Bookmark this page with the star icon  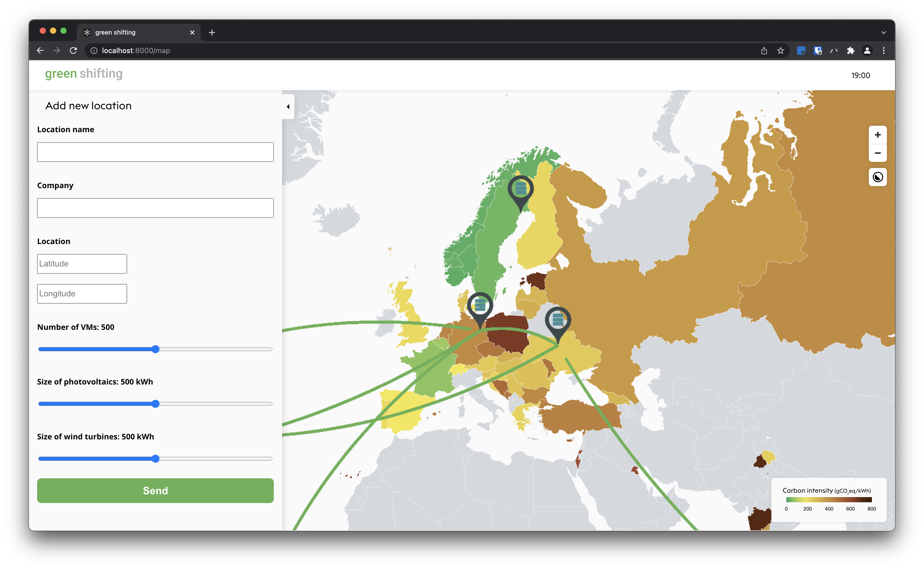[781, 51]
